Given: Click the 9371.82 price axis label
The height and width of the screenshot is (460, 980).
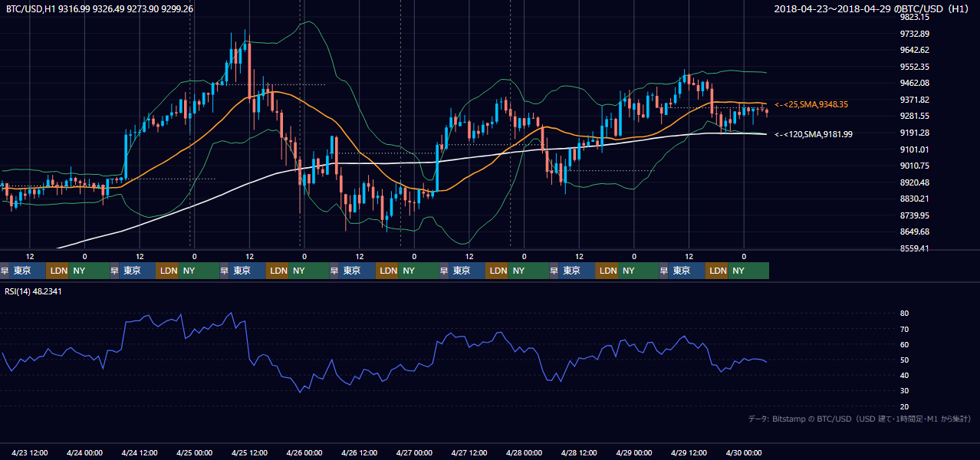Looking at the screenshot, I should click(915, 100).
